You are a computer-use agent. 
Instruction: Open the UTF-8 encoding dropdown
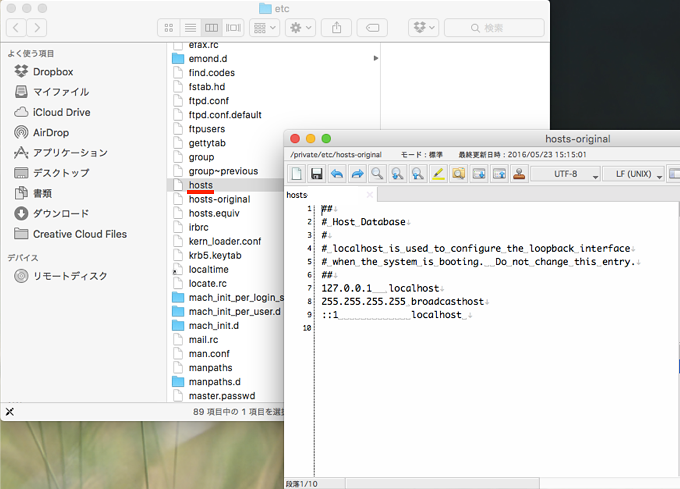[566, 174]
